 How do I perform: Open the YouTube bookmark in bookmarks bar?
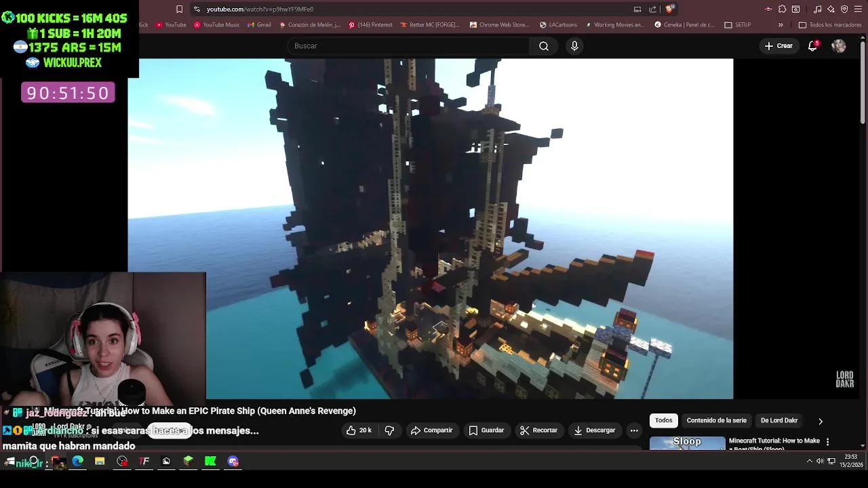[171, 25]
